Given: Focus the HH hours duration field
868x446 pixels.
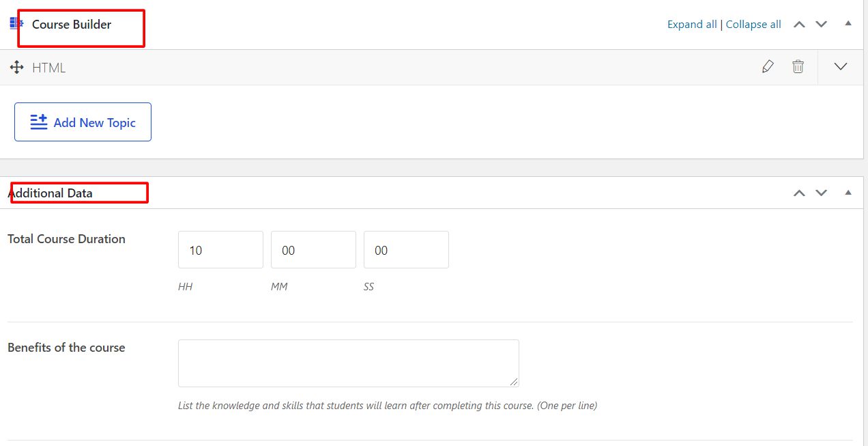Looking at the screenshot, I should [220, 250].
